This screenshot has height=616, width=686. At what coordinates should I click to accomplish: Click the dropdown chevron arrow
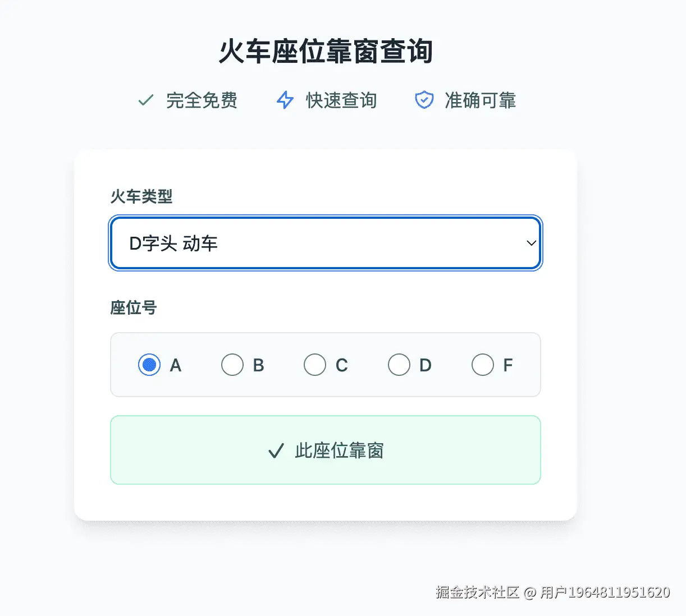click(531, 243)
